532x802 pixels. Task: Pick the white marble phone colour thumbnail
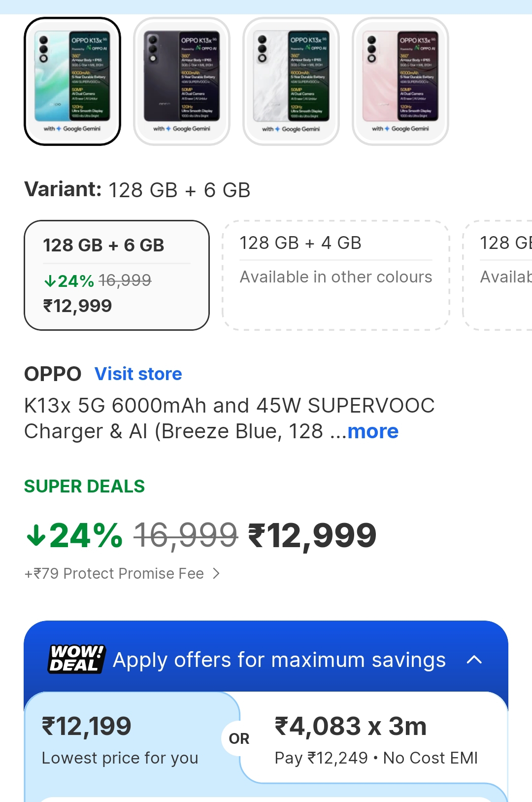click(x=291, y=81)
